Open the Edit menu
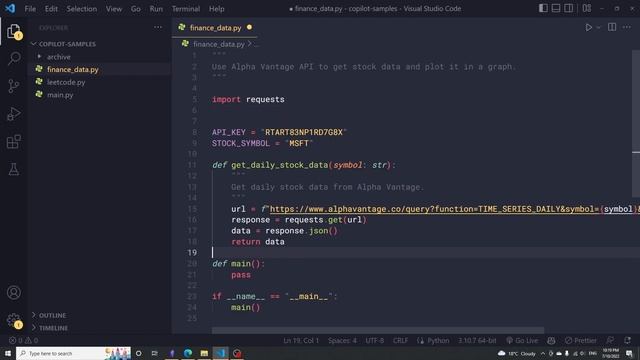This screenshot has height=360, width=640. pyautogui.click(x=51, y=9)
